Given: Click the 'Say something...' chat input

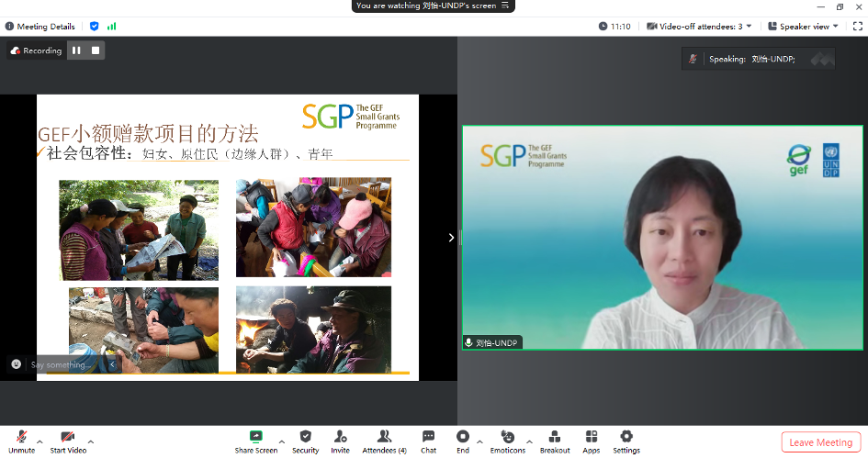Looking at the screenshot, I should pos(62,364).
